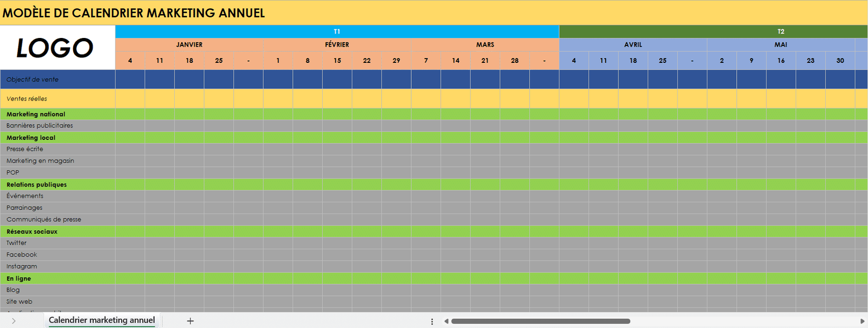Click the AVRIL month header cell
Screen dimensions: 868x328
coord(633,44)
